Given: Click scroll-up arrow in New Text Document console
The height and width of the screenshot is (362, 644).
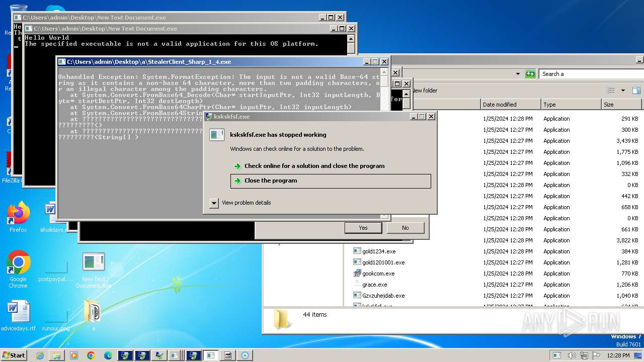Looking at the screenshot, I should point(351,38).
